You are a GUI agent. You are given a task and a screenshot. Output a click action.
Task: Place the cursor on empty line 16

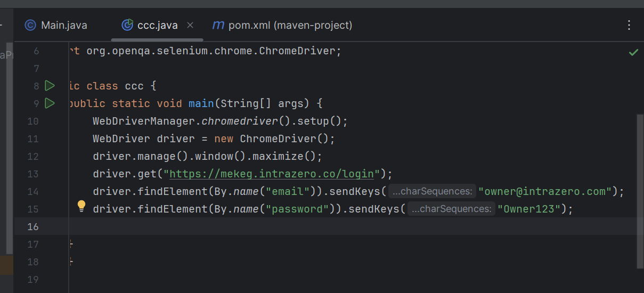320,226
